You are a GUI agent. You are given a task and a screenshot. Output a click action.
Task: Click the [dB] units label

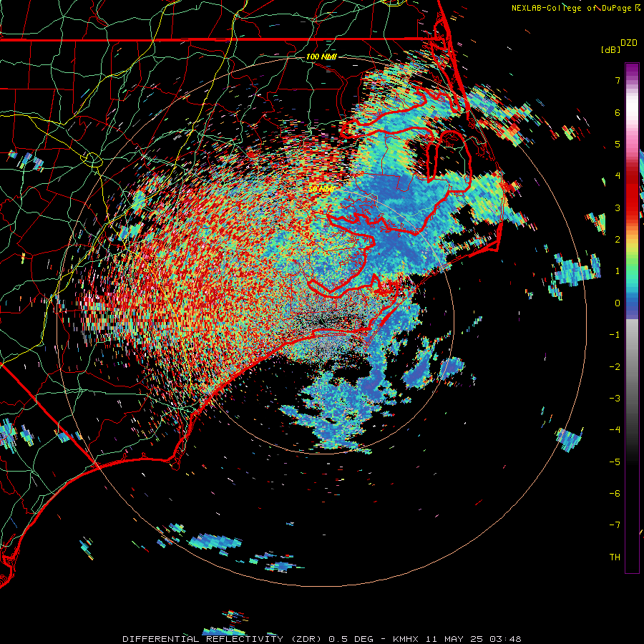[611, 49]
